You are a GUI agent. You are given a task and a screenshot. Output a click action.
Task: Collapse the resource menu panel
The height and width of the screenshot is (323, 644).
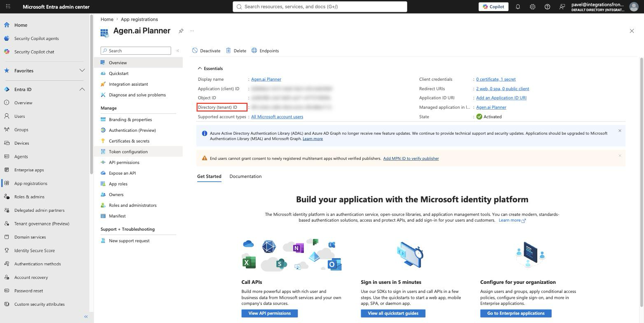pos(177,51)
